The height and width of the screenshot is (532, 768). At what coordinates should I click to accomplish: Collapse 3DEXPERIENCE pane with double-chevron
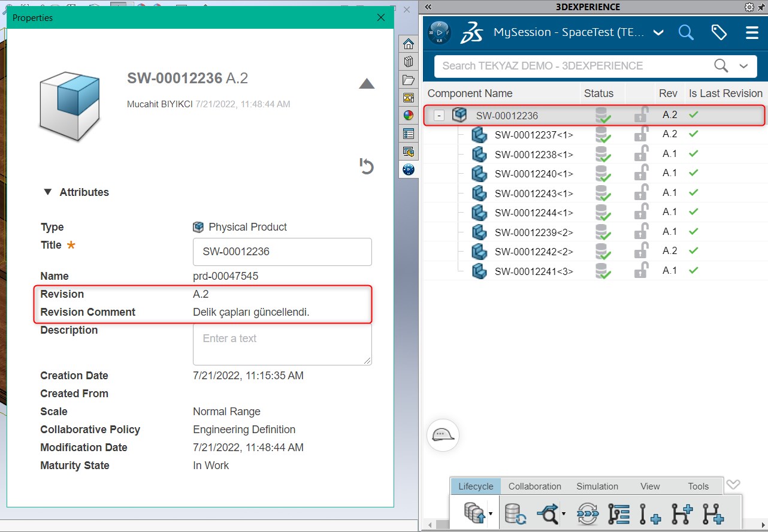click(x=428, y=7)
